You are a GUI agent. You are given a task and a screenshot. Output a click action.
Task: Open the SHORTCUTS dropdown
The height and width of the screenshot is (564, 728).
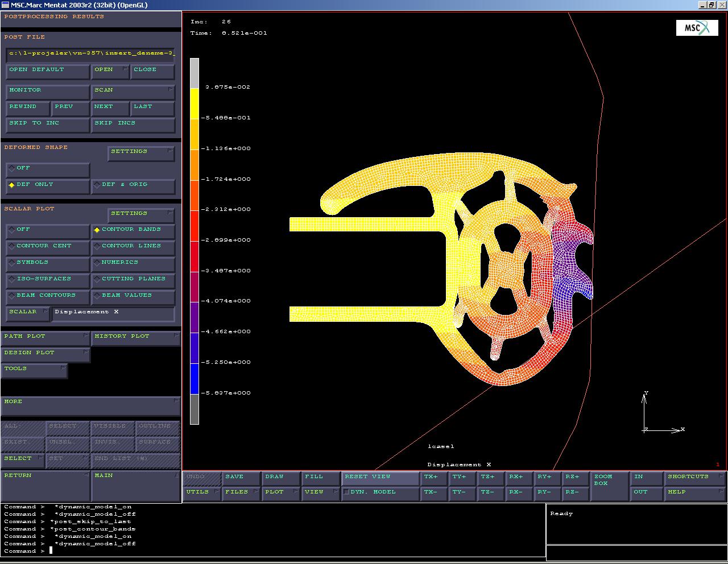(x=694, y=478)
